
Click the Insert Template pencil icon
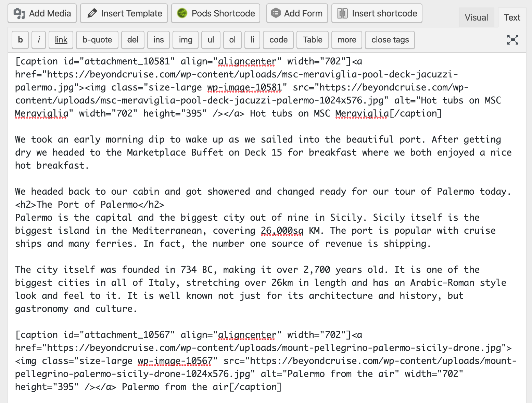[92, 13]
